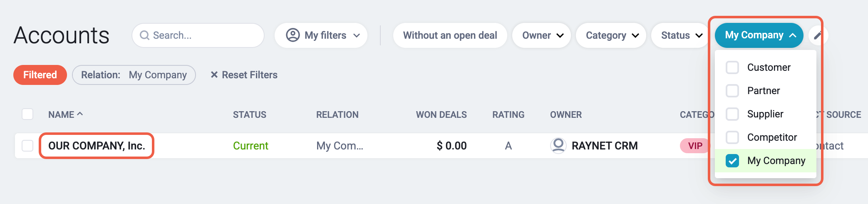Click the pencil edit icon beside My Company
Screen dimensions: 868x204
click(817, 35)
